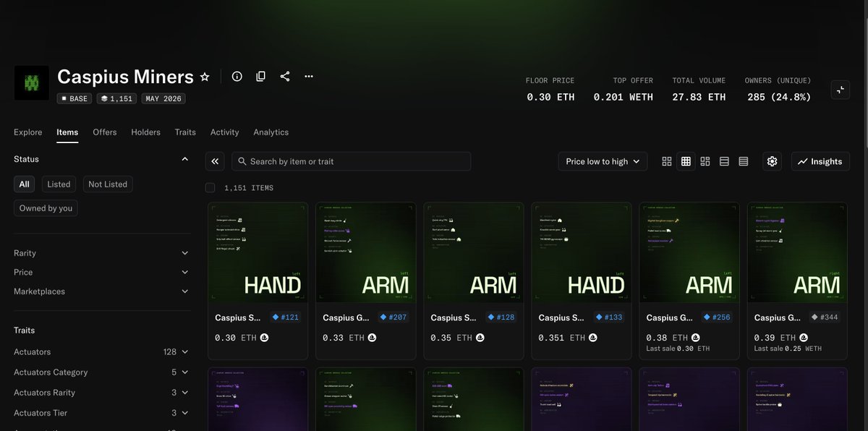The width and height of the screenshot is (868, 431).
Task: Open the ARM thumbnail for item #256
Action: [x=689, y=252]
